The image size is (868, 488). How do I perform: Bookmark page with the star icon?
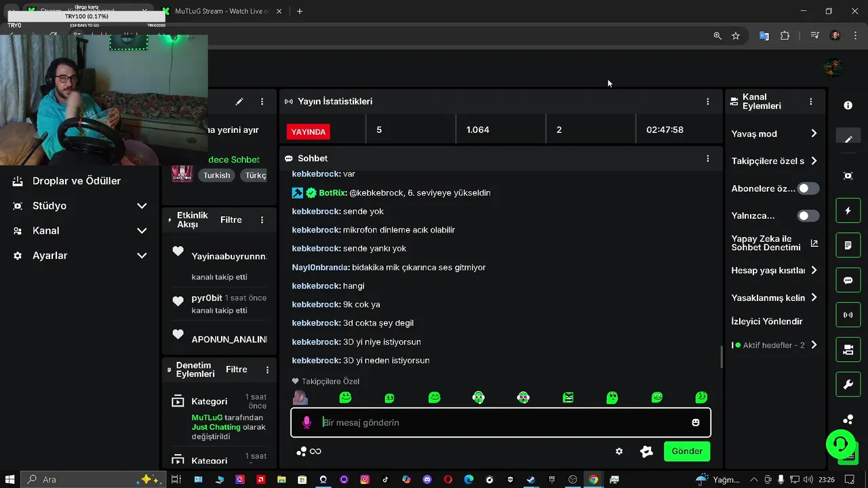tap(736, 36)
